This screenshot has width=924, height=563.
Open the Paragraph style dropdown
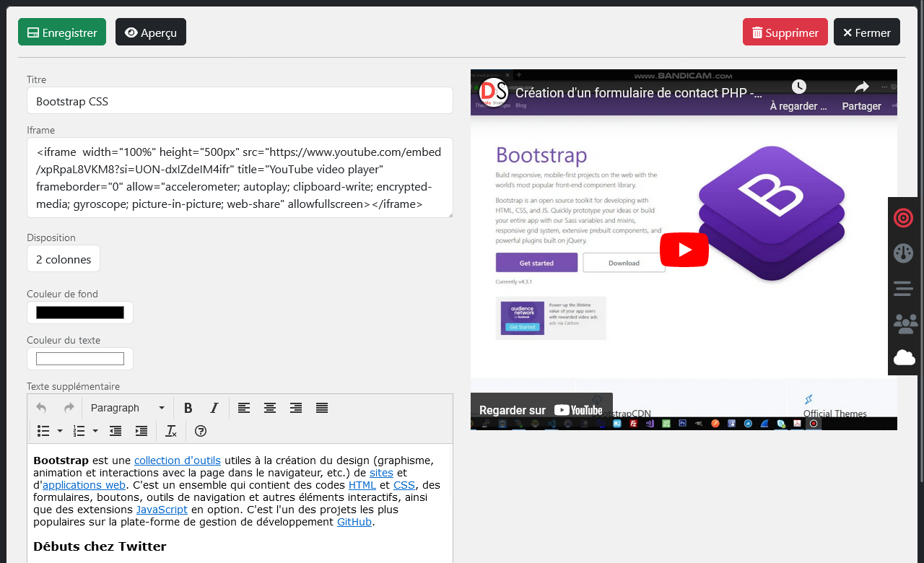coord(128,408)
